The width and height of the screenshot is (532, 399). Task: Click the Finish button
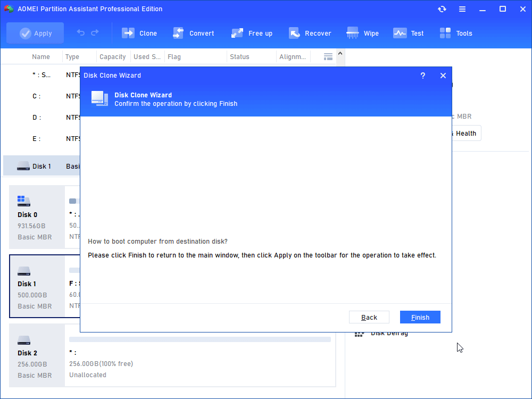[x=420, y=317]
